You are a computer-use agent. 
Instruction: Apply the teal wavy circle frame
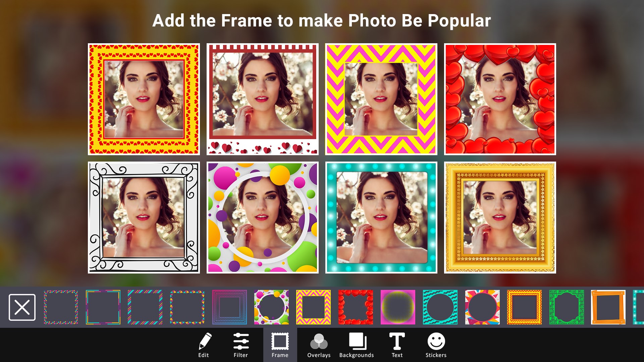[x=440, y=307]
